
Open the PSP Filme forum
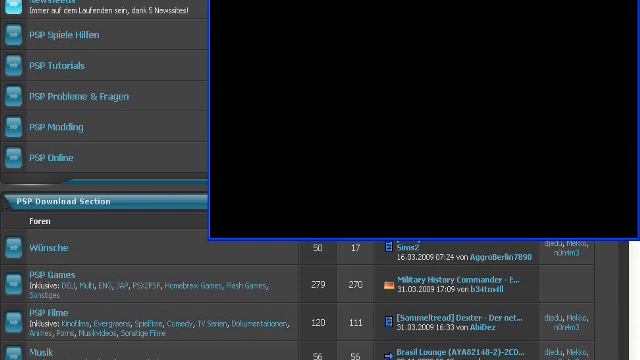pos(49,313)
